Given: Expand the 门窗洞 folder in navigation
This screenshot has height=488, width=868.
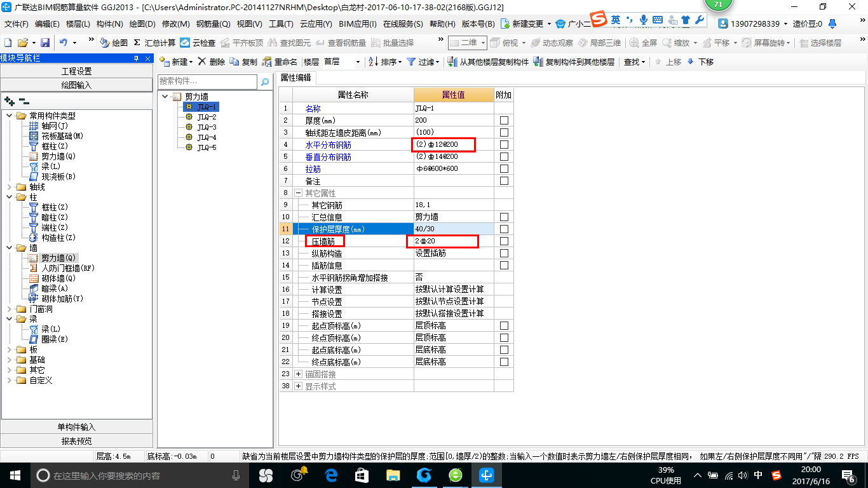Looking at the screenshot, I should click(x=10, y=309).
